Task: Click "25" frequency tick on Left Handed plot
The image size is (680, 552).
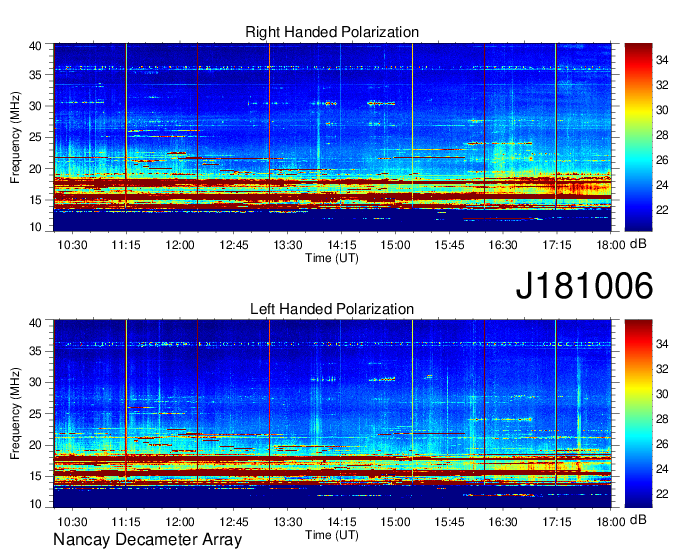Action: tap(35, 414)
